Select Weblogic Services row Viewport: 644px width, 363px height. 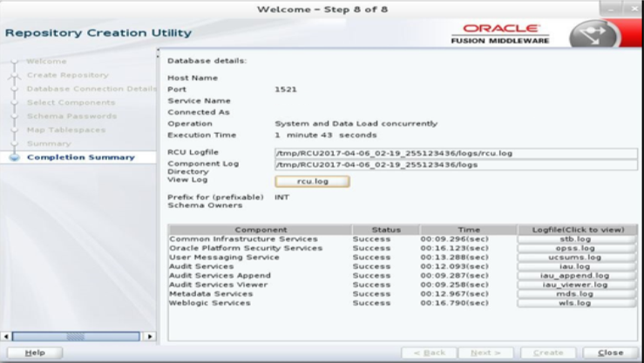(x=210, y=303)
